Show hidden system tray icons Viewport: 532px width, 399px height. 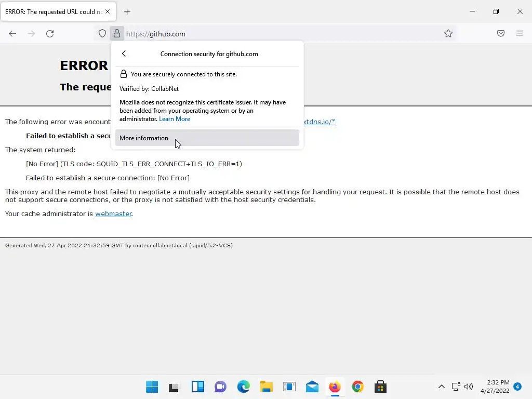(442, 387)
